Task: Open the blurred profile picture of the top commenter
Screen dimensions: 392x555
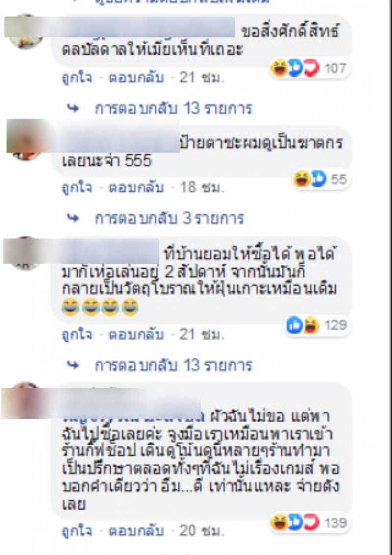Action: click(25, 32)
